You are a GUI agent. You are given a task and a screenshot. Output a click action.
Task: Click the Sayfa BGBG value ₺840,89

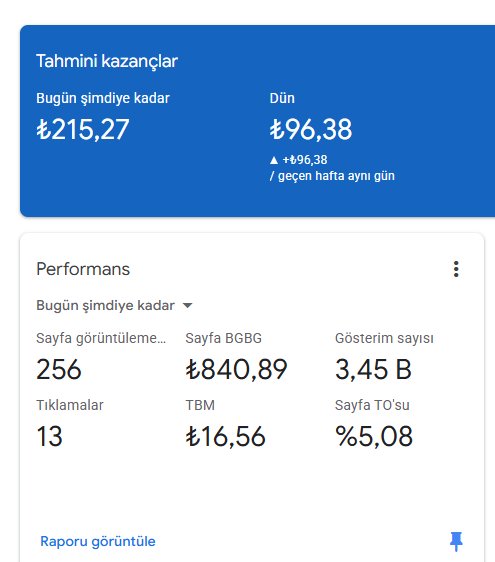pos(236,369)
